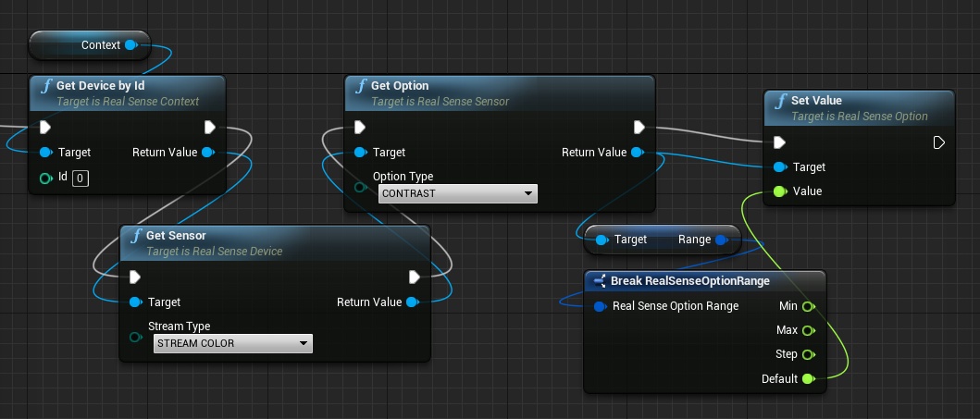Click the Context variable output pin
This screenshot has height=419, width=980.
click(x=130, y=44)
